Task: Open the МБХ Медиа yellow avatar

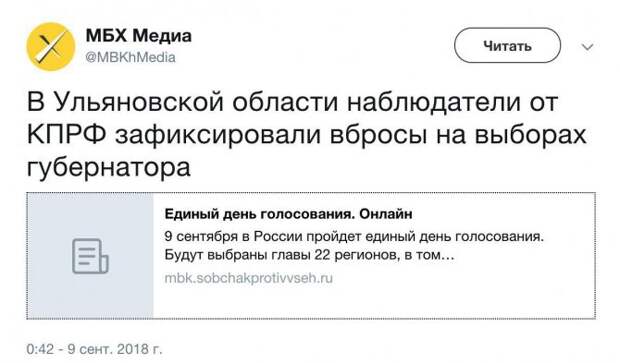Action: coord(51,47)
